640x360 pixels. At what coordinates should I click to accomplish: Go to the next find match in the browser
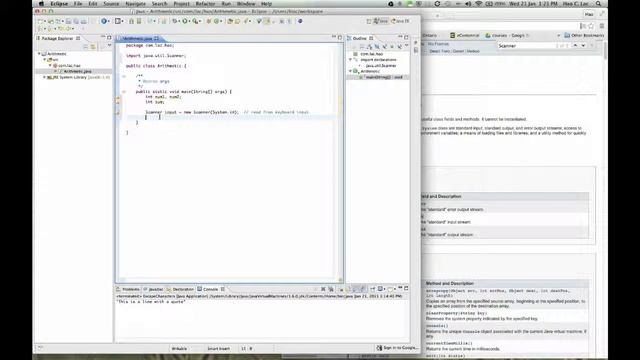583,46
